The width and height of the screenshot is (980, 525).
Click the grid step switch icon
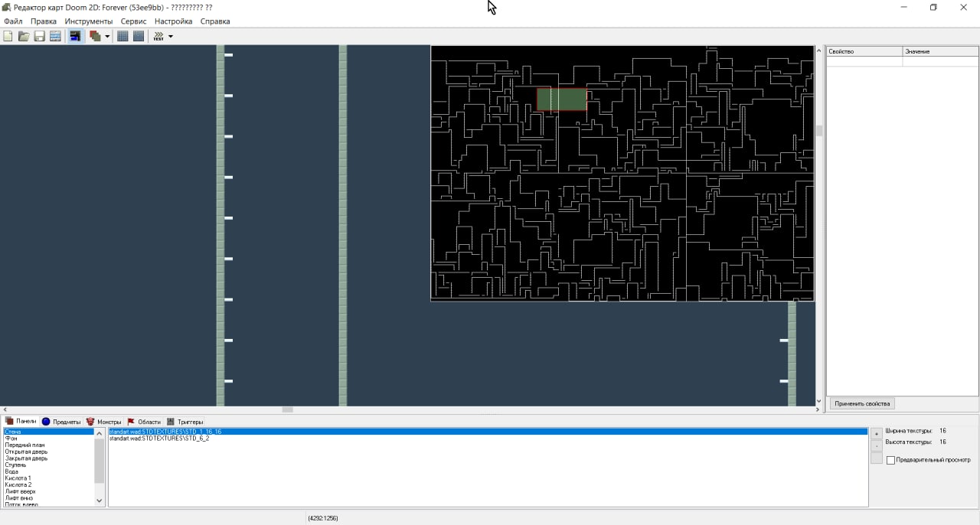click(139, 36)
